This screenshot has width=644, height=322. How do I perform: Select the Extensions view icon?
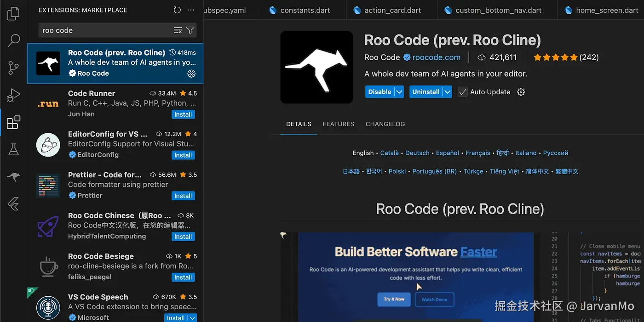point(13,122)
